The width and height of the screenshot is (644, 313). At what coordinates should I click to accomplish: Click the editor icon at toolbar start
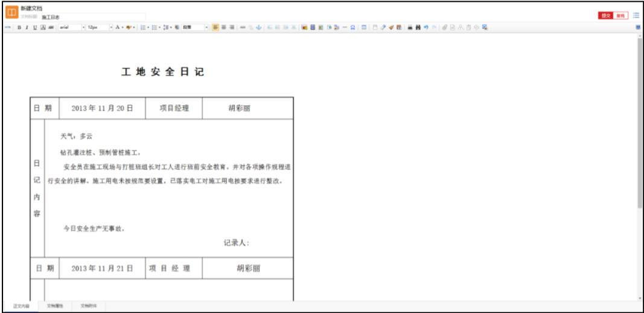[x=7, y=28]
